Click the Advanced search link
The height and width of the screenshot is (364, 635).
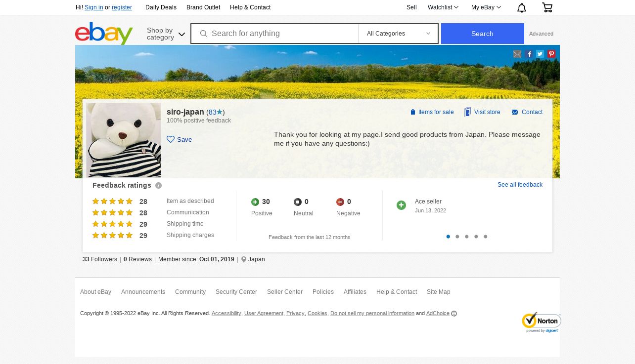[x=541, y=34]
